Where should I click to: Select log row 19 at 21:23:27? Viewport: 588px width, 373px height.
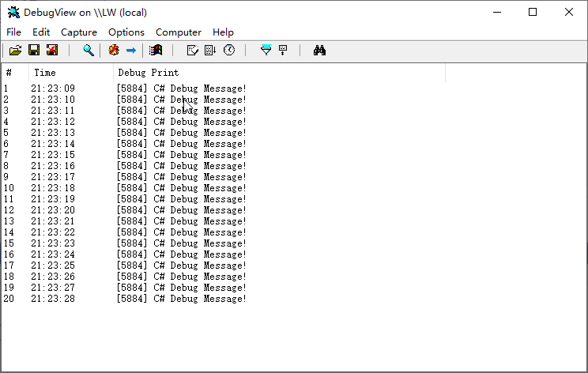coord(125,288)
